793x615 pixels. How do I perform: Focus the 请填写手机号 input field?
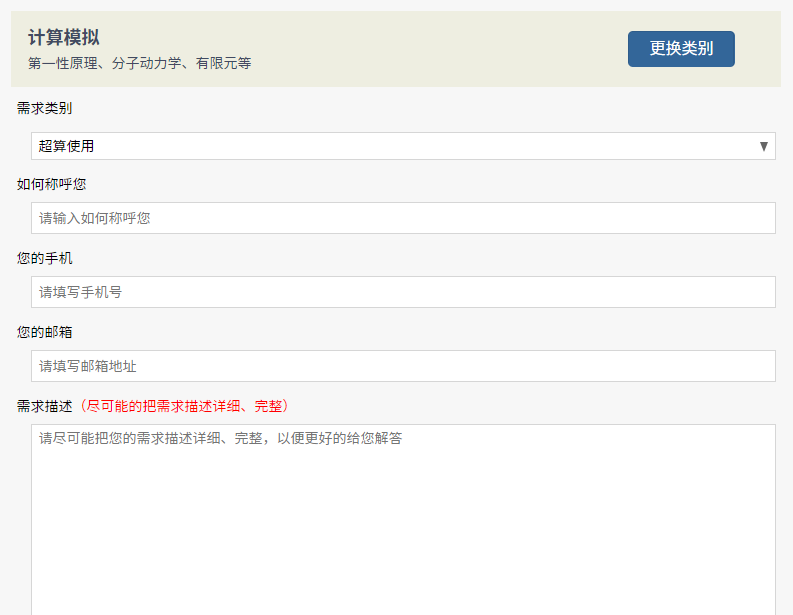(x=403, y=292)
